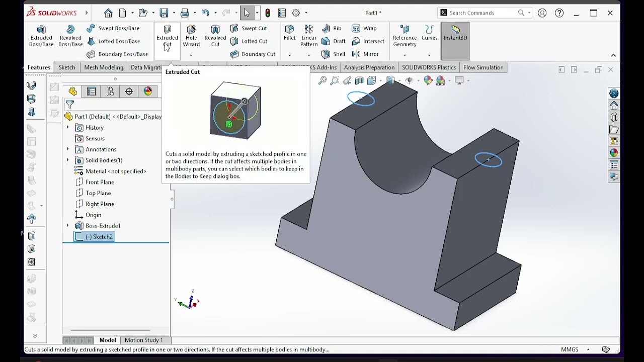
Task: Switch to the Features tab
Action: (39, 67)
